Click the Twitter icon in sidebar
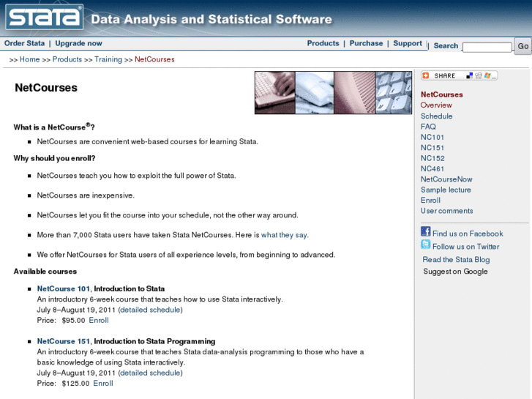532x399 pixels. pos(425,245)
